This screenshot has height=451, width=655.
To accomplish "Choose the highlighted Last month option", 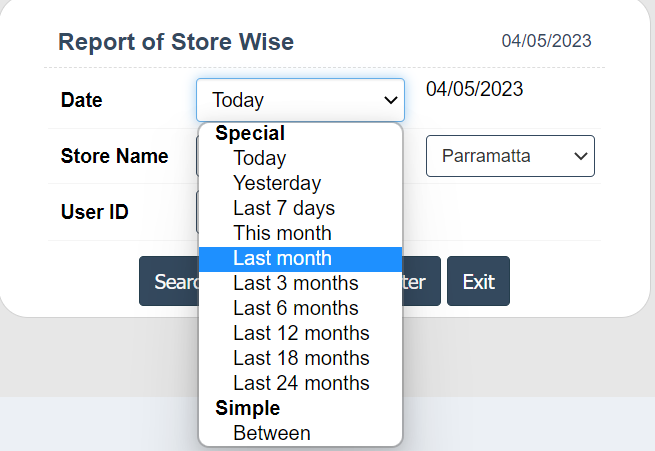I will (281, 258).
